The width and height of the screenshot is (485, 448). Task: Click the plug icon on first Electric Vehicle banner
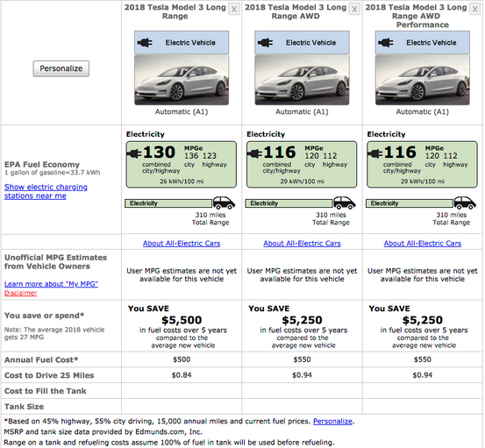145,43
